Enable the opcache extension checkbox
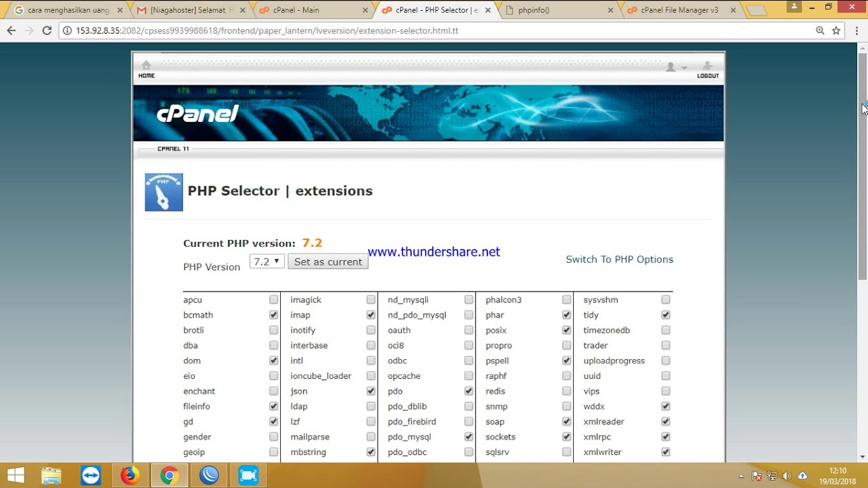The width and height of the screenshot is (868, 488). (469, 376)
